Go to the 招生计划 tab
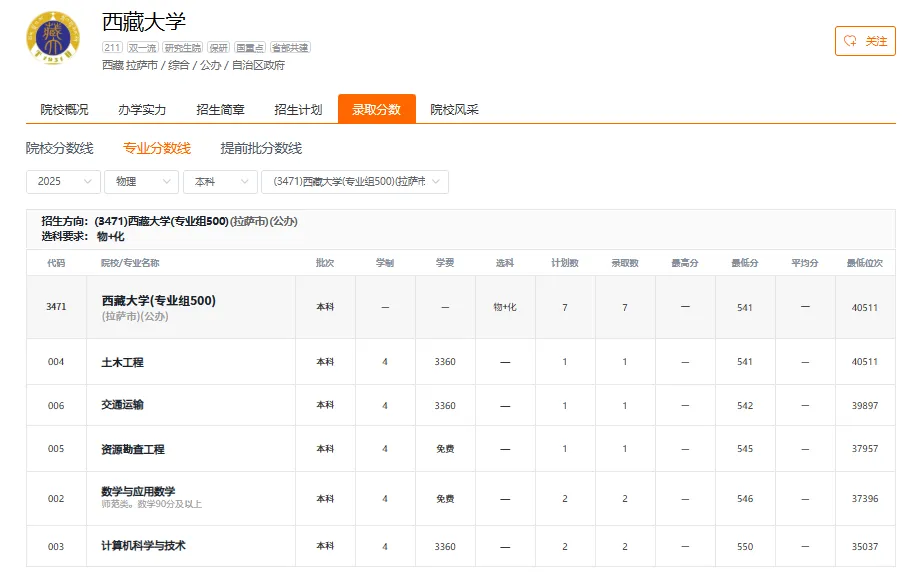Viewport: 924px width, 579px height. [x=298, y=110]
